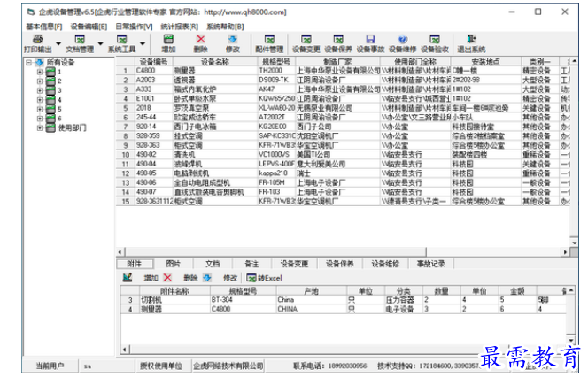Click device grid scroll-right arrow
The width and height of the screenshot is (588, 385).
[x=565, y=252]
